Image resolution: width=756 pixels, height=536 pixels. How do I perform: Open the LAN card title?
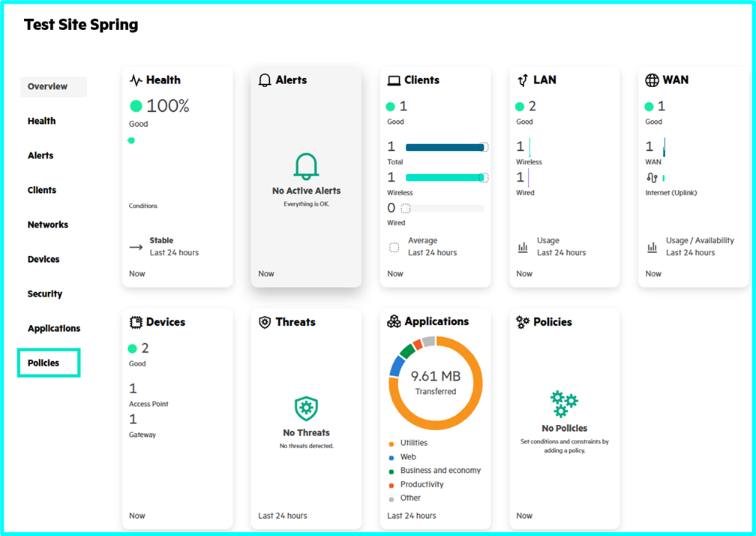(544, 80)
